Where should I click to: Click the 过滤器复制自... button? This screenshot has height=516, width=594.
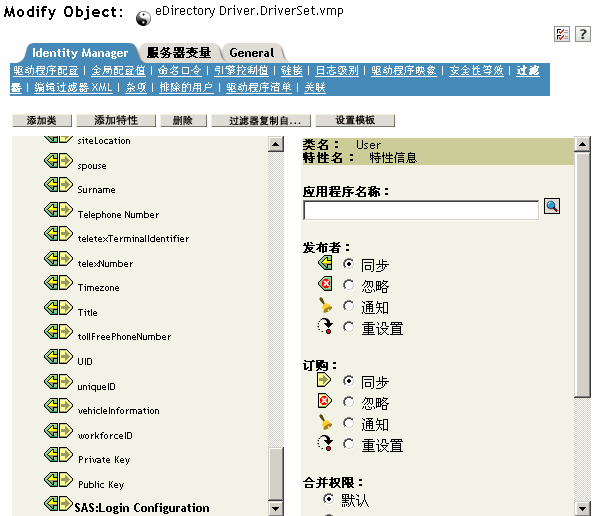tap(261, 120)
